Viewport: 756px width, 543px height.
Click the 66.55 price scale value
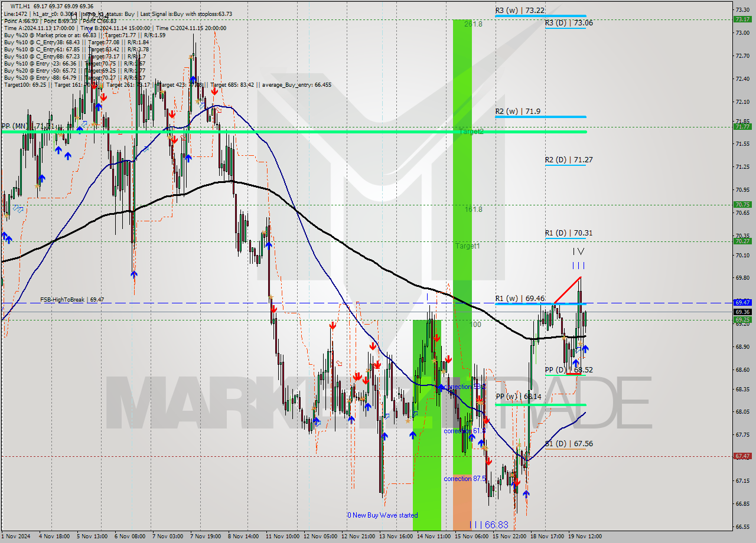point(742,526)
